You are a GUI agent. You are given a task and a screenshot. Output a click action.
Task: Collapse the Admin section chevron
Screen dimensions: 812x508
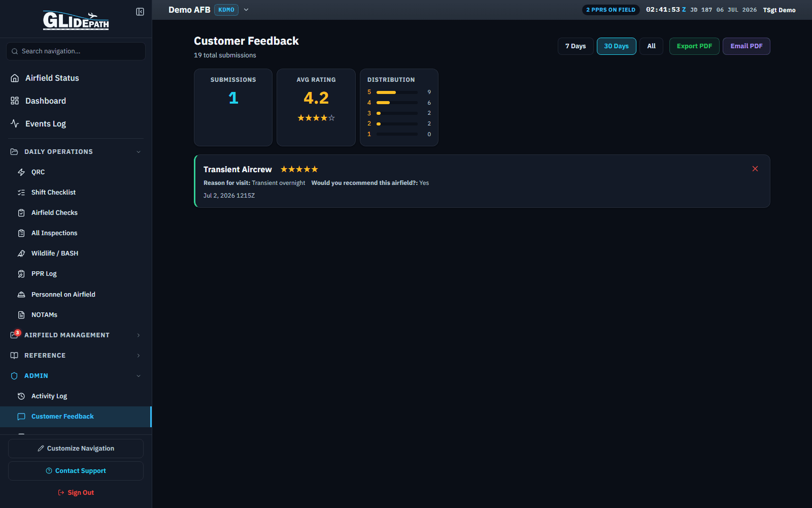[x=139, y=376]
